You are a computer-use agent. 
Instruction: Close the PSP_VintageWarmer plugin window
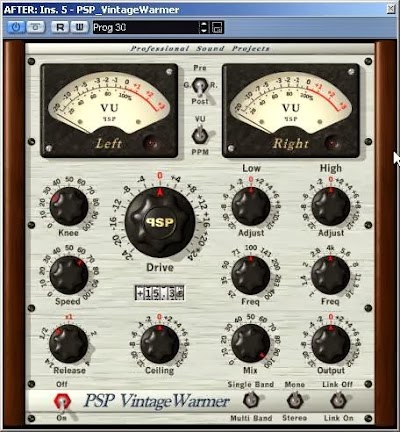coord(391,9)
